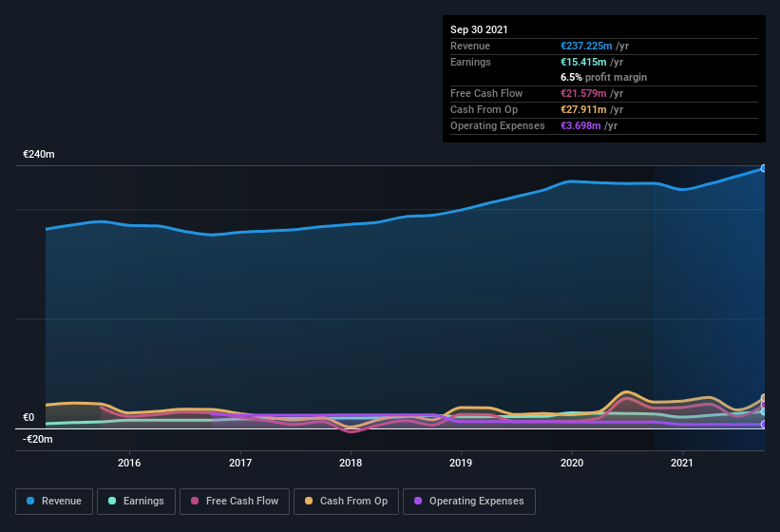
Task: Toggle the Cash From Op legend button
Action: click(x=346, y=502)
